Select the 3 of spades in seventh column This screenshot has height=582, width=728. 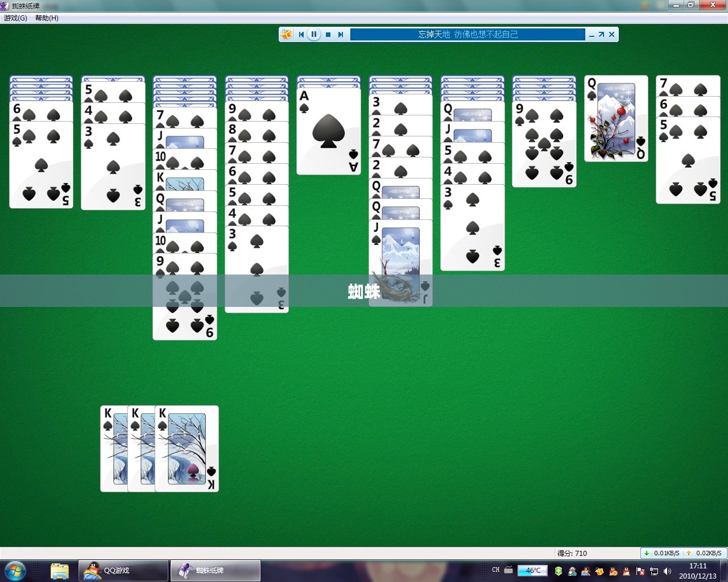[x=473, y=227]
